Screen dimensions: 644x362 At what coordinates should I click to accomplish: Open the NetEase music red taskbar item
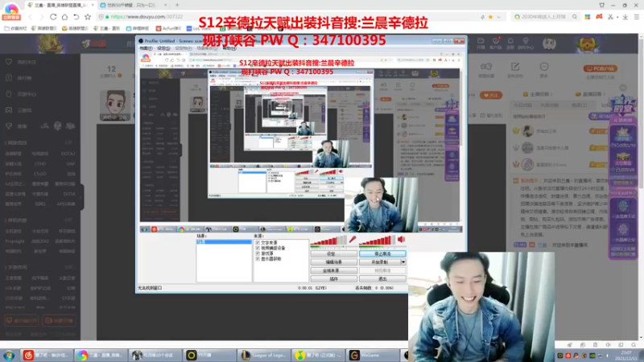(47, 355)
